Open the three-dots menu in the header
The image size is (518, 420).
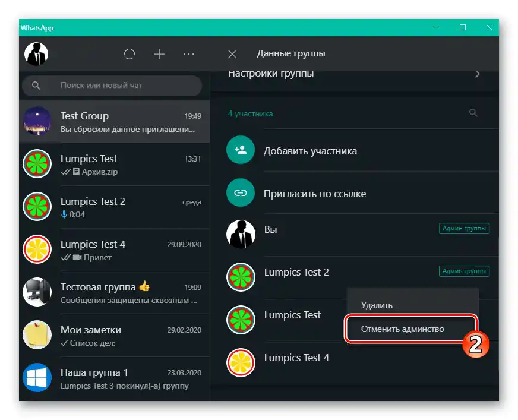coord(189,54)
